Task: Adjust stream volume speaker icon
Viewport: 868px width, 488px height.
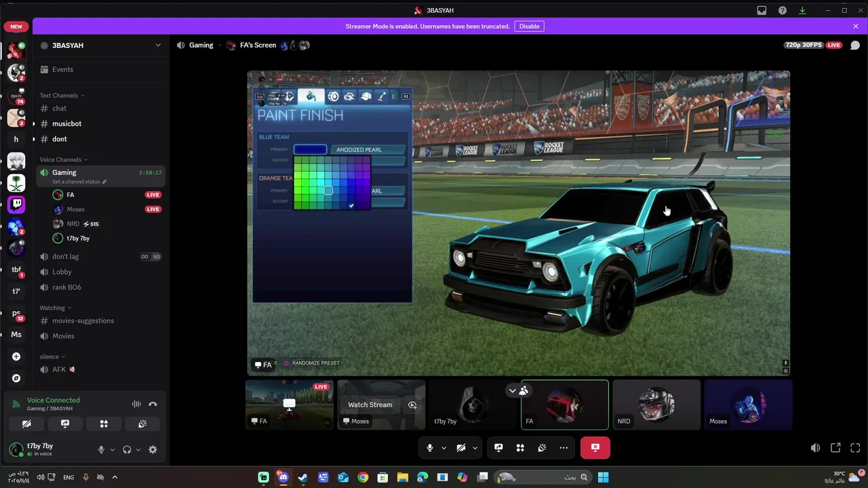Action: (x=815, y=447)
